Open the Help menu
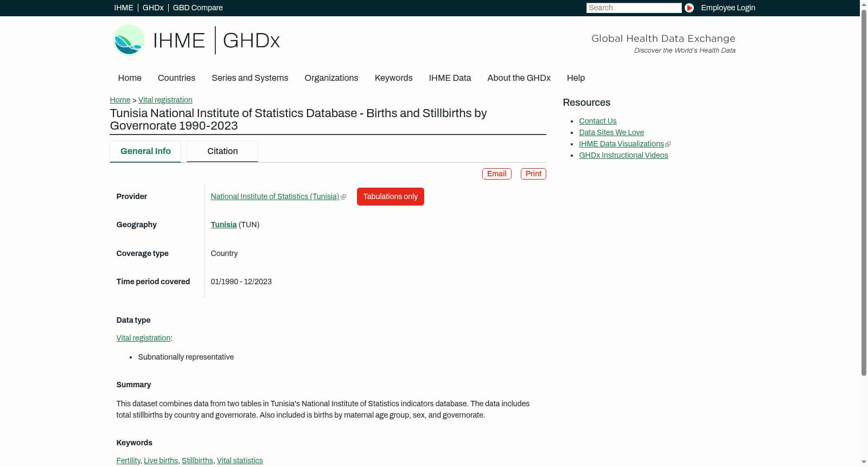Screen dimensions: 868x467 click(576, 78)
